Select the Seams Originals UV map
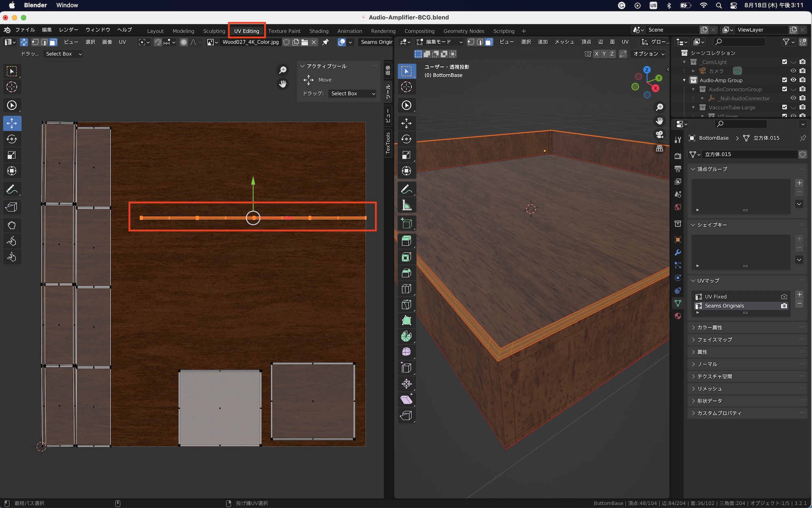Image resolution: width=812 pixels, height=508 pixels. tap(724, 306)
